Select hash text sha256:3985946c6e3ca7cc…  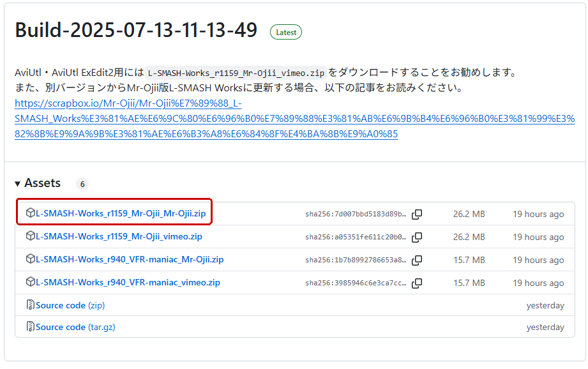tap(356, 283)
